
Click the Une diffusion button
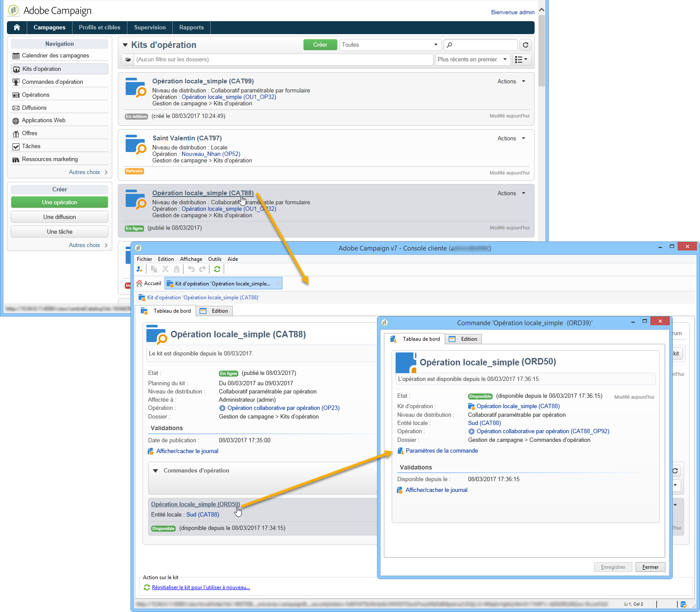60,217
